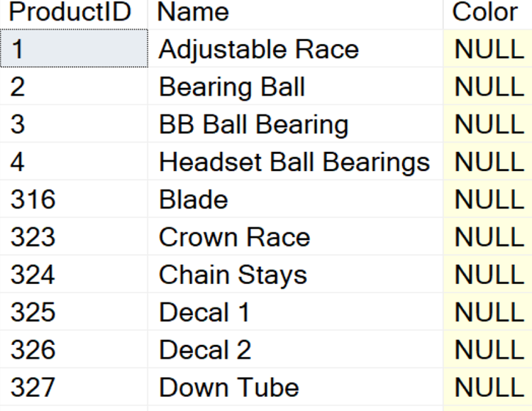The width and height of the screenshot is (532, 411).
Task: Select the Chain Stays name cell
Action: click(296, 275)
